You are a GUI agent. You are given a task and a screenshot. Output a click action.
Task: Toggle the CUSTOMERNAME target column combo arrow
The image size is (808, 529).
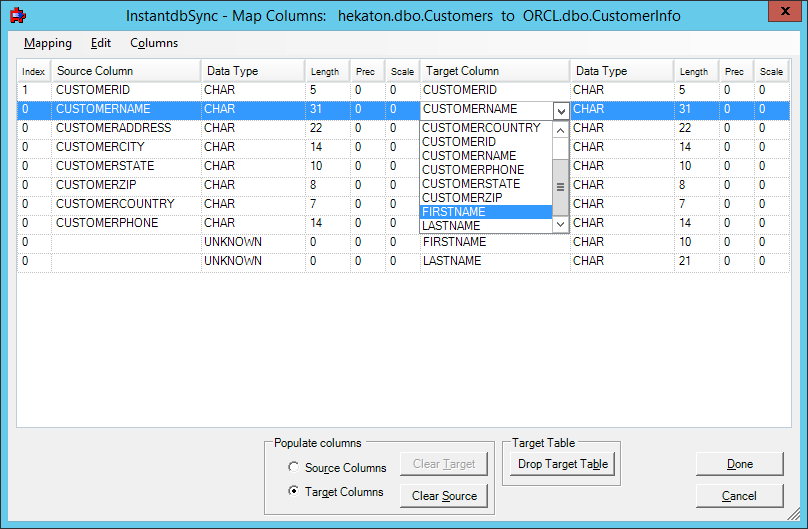pos(561,111)
